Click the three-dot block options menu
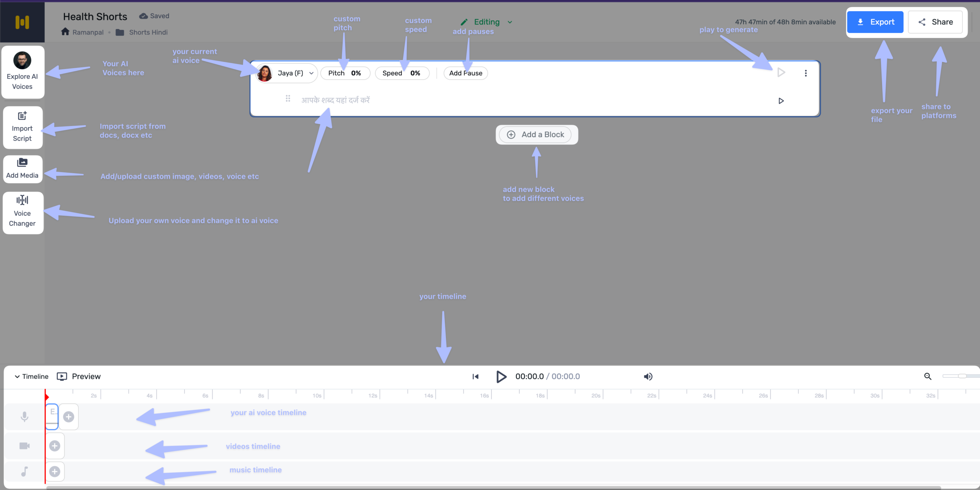 click(x=805, y=73)
